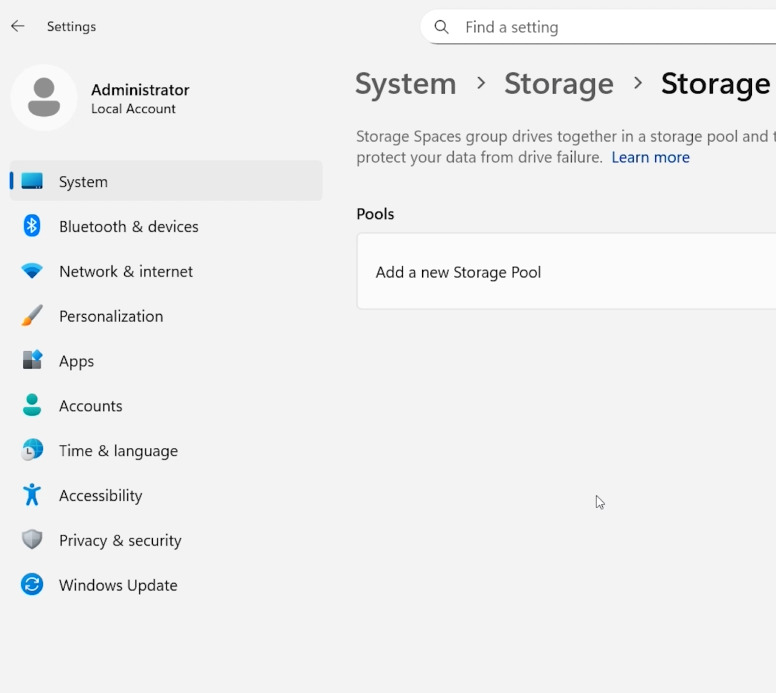Click the first Storage breadcrumb
This screenshot has width=776, height=693.
[559, 84]
